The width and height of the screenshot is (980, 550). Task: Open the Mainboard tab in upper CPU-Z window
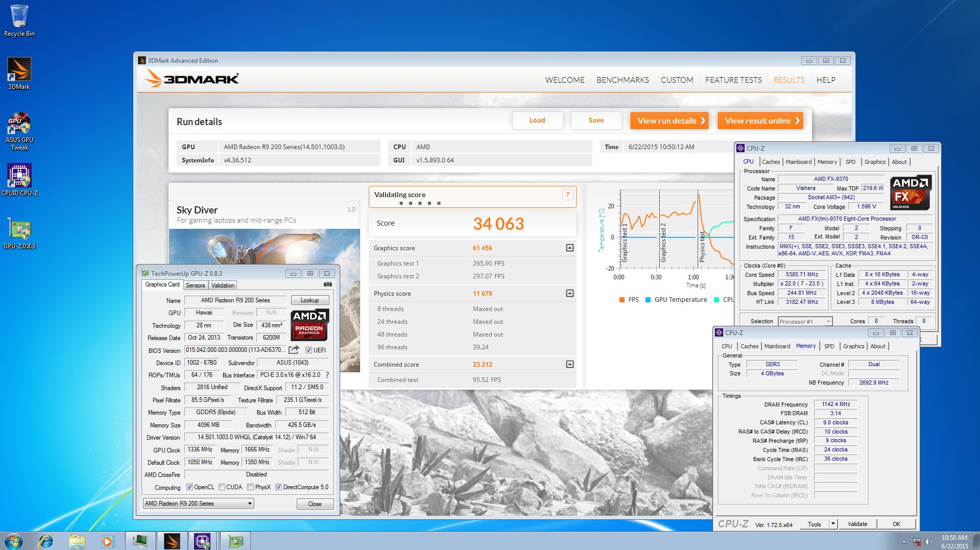coord(799,162)
